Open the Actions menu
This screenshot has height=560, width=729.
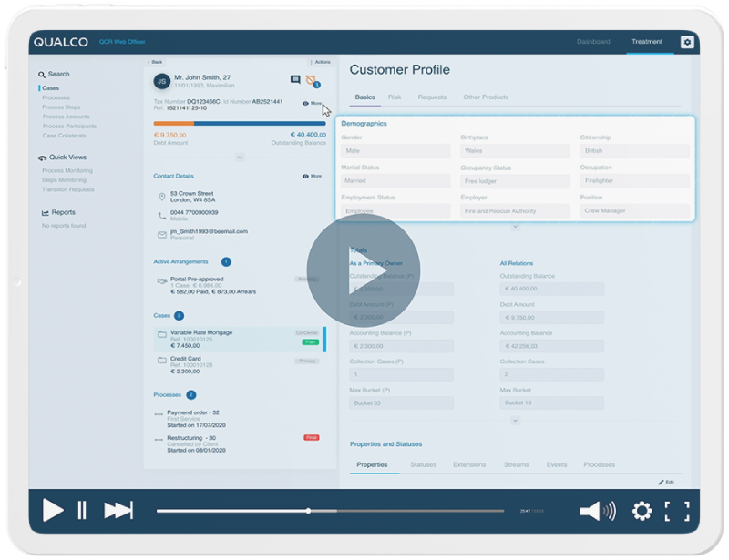323,62
